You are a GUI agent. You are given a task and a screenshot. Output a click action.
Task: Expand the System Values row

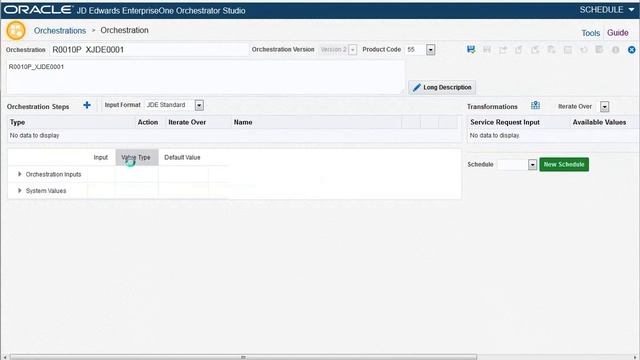tap(20, 191)
